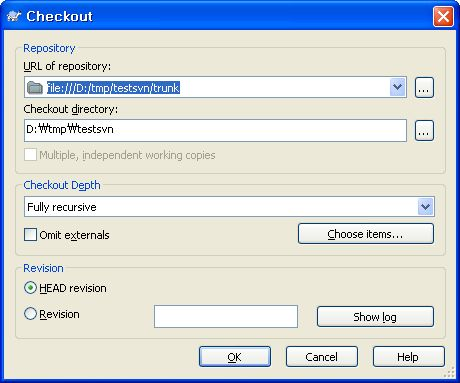460x383 pixels.
Task: Click the "URL of repository:" label
Action: pyautogui.click(x=67, y=66)
